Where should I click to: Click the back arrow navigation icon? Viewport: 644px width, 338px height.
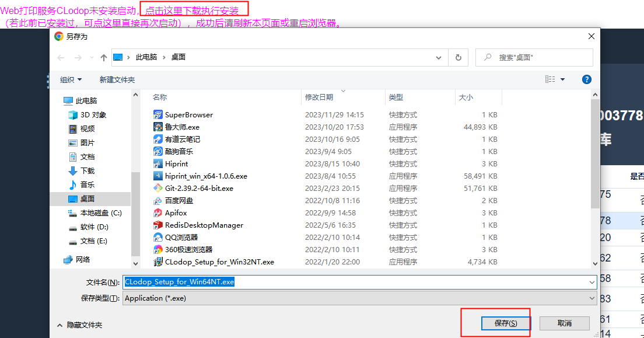(60, 57)
